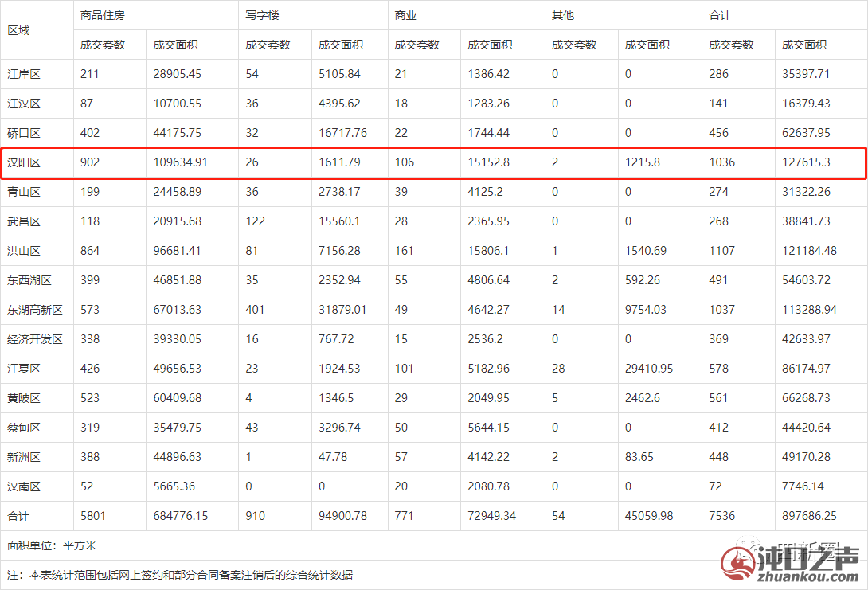Select the 区域 header cell

pos(19,30)
